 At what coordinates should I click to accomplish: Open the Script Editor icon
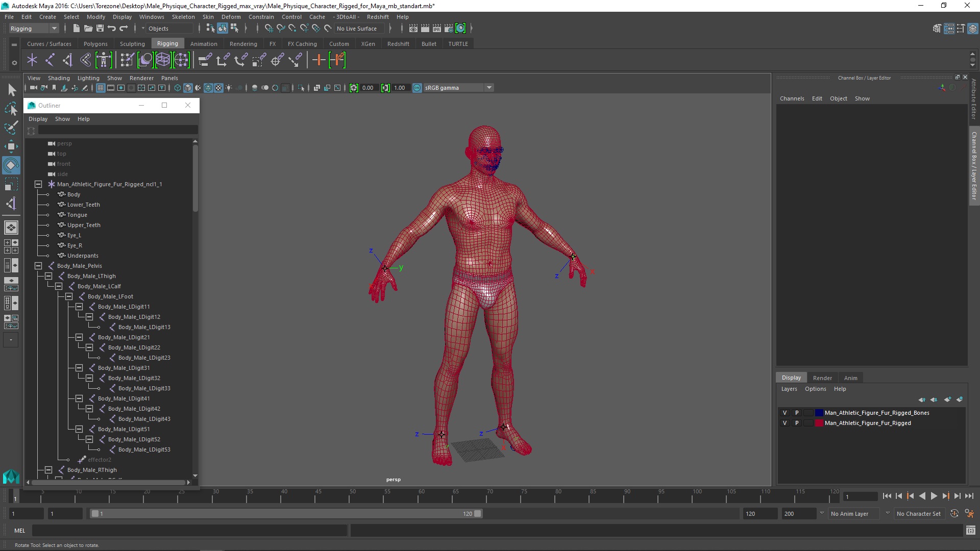tap(970, 531)
